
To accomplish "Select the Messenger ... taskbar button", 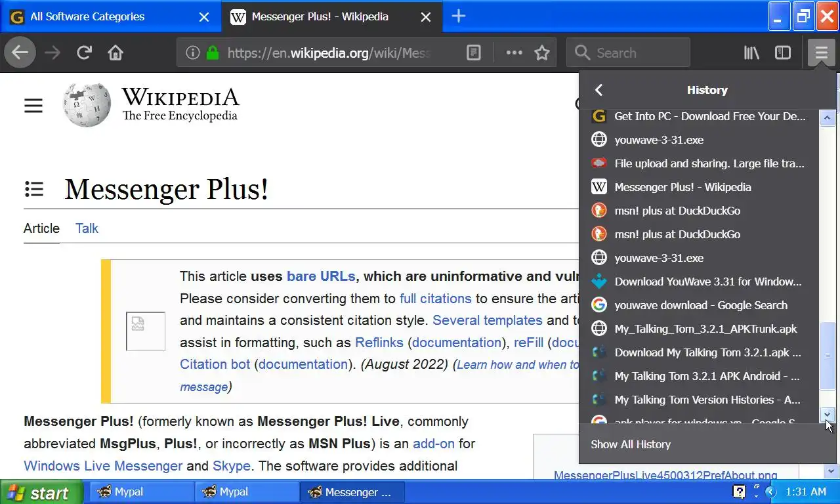I will click(x=352, y=492).
